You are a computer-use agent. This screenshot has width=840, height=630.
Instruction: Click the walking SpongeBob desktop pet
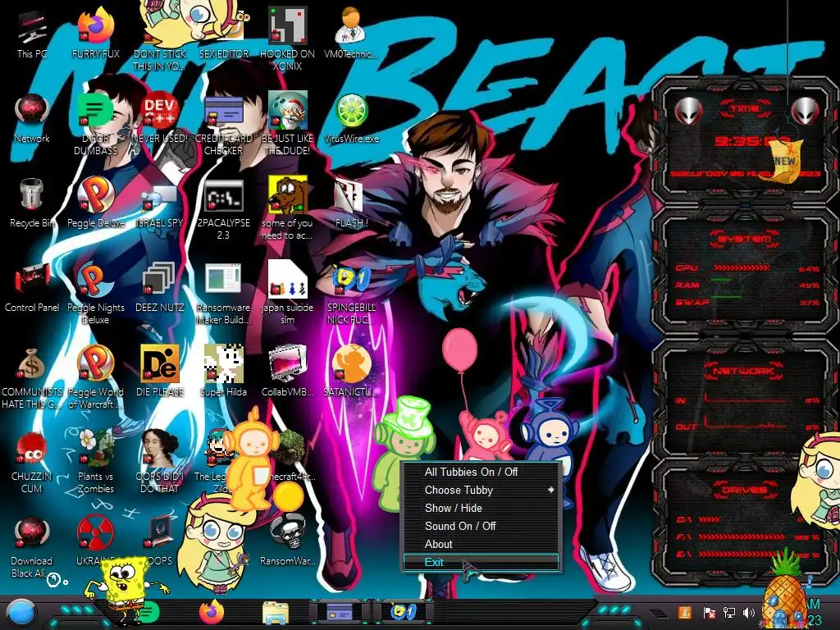126,589
